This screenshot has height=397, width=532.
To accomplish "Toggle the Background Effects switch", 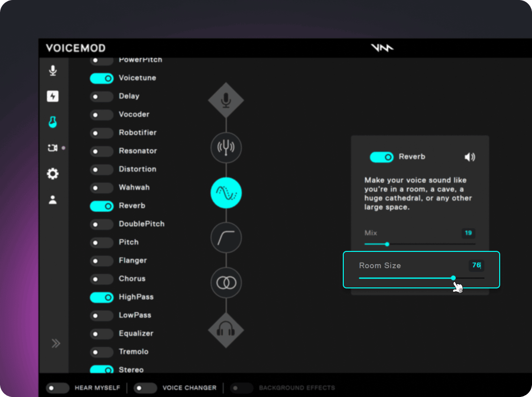I will click(x=242, y=388).
